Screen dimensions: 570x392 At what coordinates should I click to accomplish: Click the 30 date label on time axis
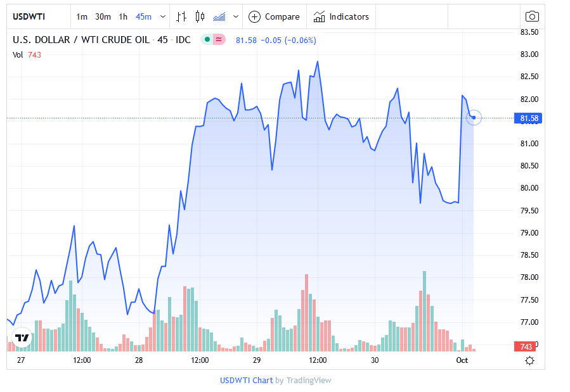375,360
